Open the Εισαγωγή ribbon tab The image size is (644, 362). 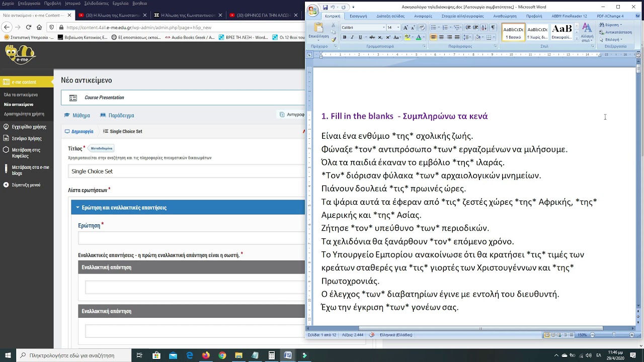tap(358, 16)
